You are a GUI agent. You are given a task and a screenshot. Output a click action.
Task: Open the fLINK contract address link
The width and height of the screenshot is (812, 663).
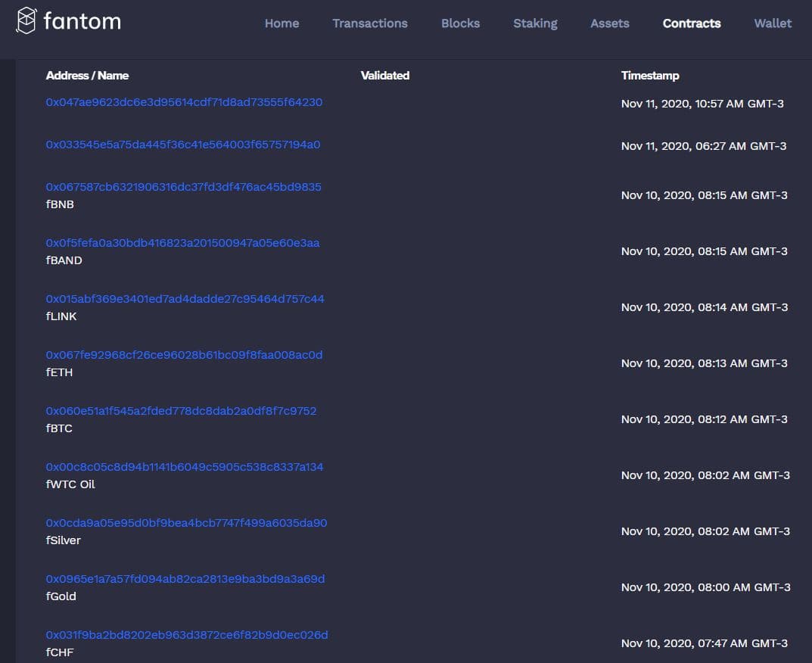pos(185,299)
